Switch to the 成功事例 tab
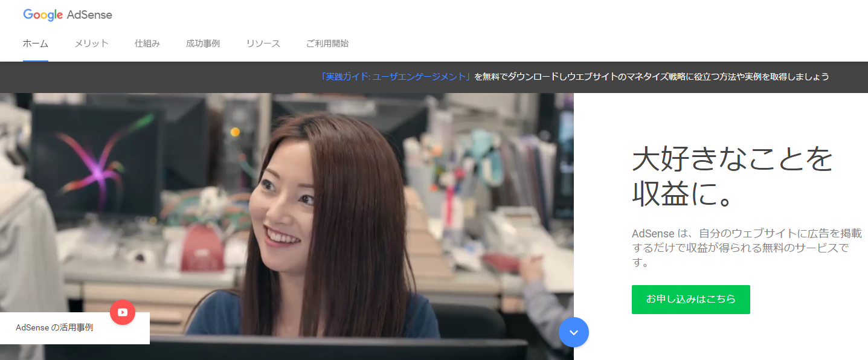Image resolution: width=868 pixels, height=360 pixels. pyautogui.click(x=203, y=43)
